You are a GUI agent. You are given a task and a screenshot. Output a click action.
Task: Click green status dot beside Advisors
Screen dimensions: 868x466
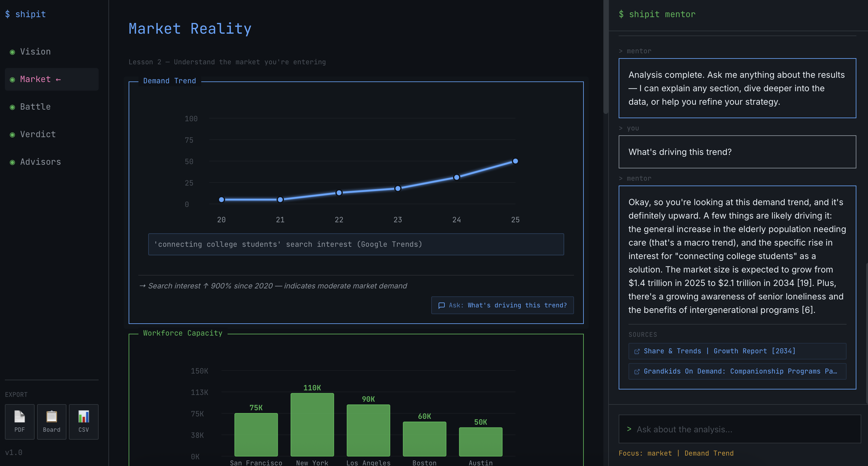coord(13,162)
